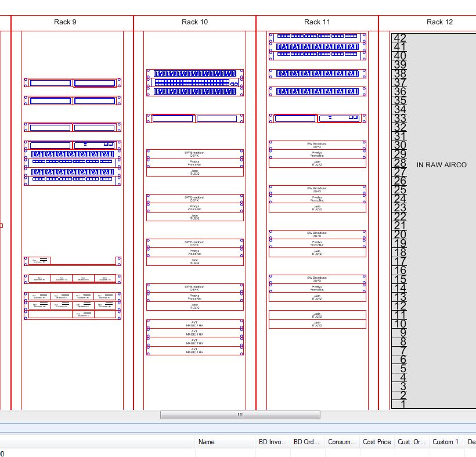This screenshot has height=457, width=476.
Task: Click the first BW Broadcast DSPX in Rack 10
Action: pos(194,154)
